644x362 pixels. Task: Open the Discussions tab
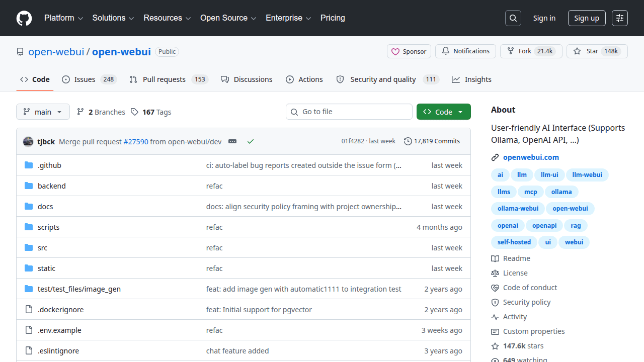click(247, 79)
